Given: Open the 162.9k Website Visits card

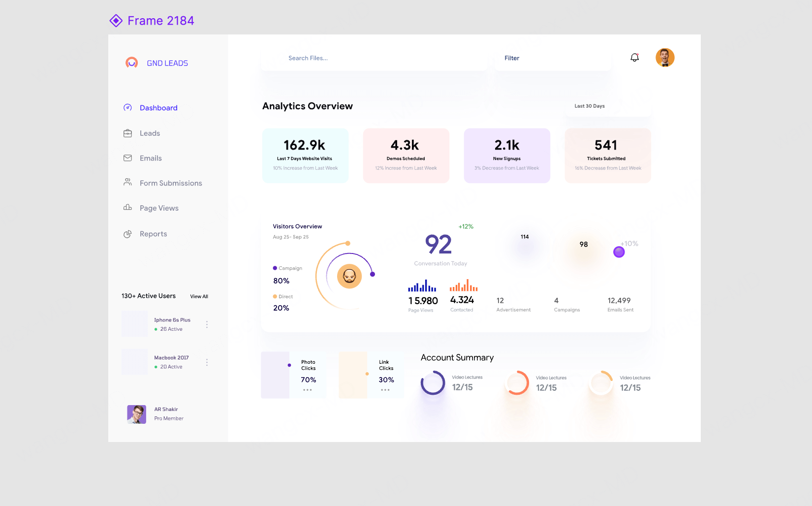Looking at the screenshot, I should (305, 156).
